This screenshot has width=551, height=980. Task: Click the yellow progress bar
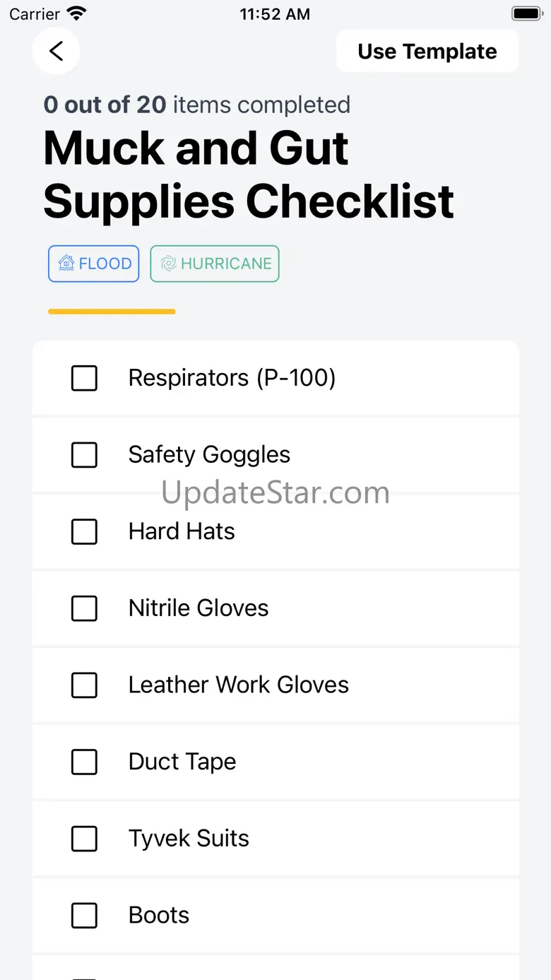pyautogui.click(x=112, y=312)
